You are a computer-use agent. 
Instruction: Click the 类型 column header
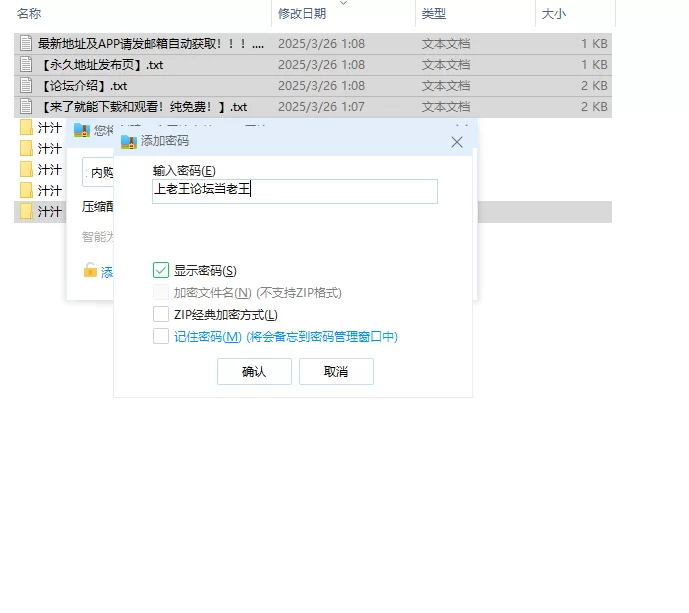pyautogui.click(x=434, y=14)
